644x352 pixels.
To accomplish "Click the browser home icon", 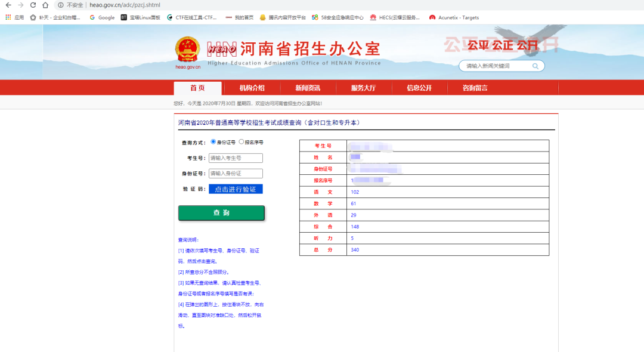I will 45,5.
